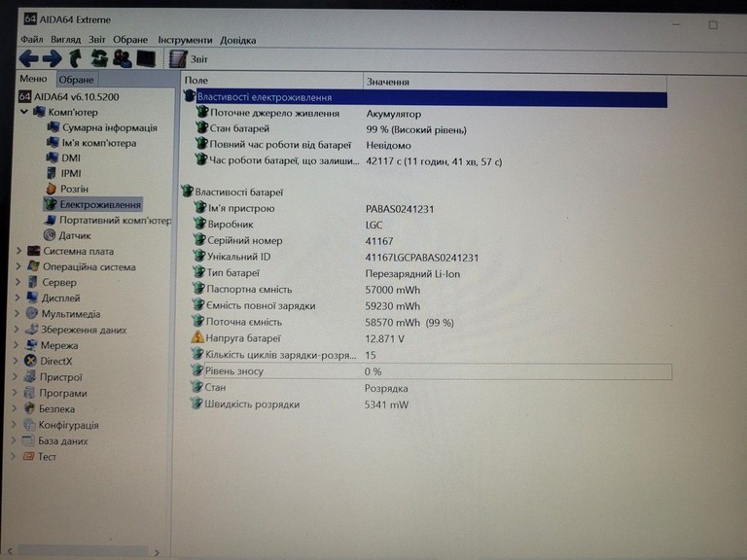Expand the Системна плата node
747x560 pixels.
[x=19, y=251]
